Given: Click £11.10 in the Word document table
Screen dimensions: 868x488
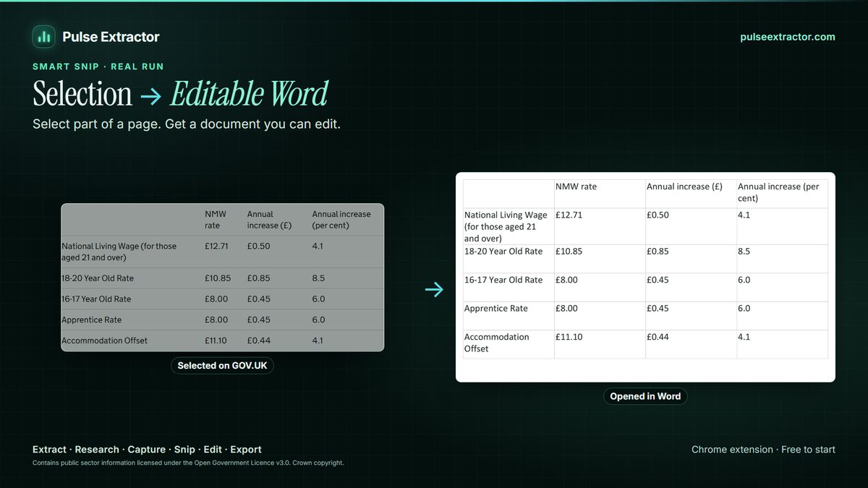Looking at the screenshot, I should pos(569,337).
